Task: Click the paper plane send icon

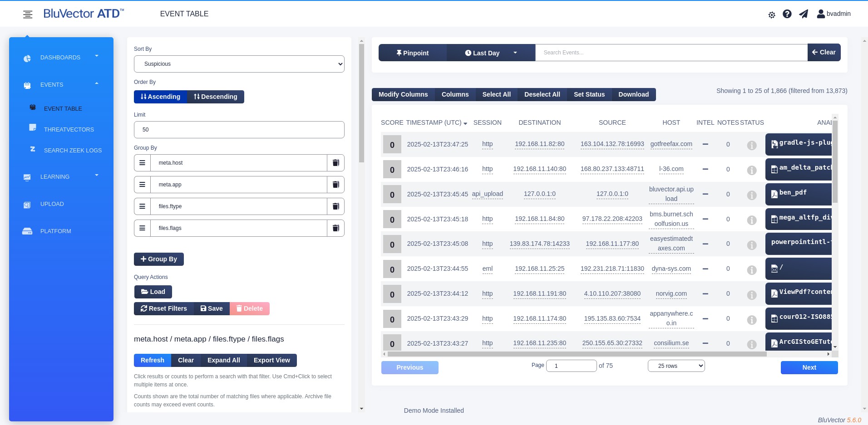Action: click(x=804, y=14)
